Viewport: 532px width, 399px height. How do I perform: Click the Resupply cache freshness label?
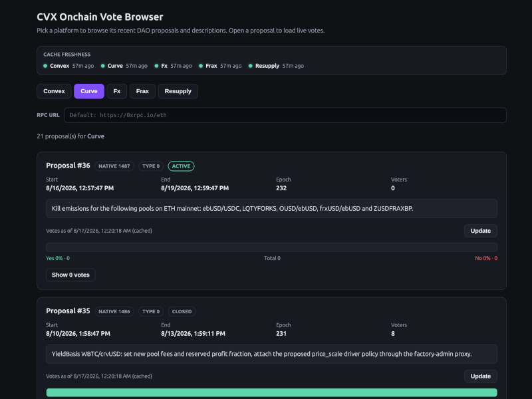coord(267,66)
